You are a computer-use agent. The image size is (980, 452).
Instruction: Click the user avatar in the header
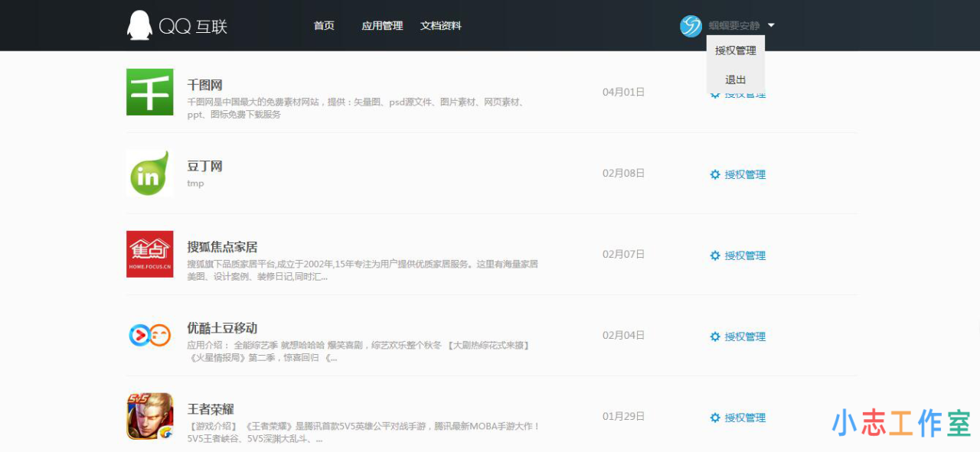[x=690, y=25]
